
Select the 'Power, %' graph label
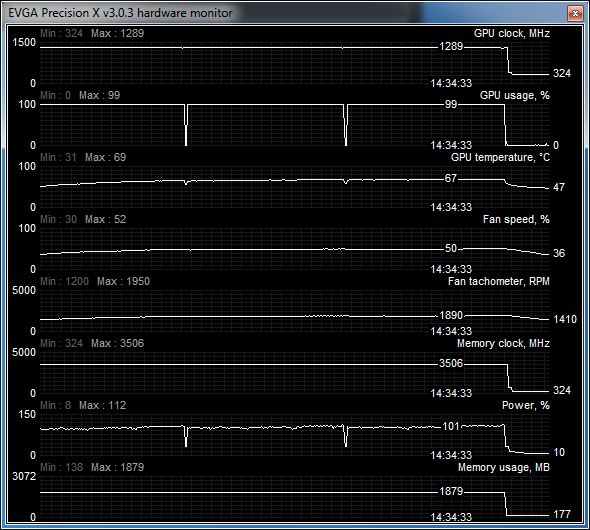(526, 406)
